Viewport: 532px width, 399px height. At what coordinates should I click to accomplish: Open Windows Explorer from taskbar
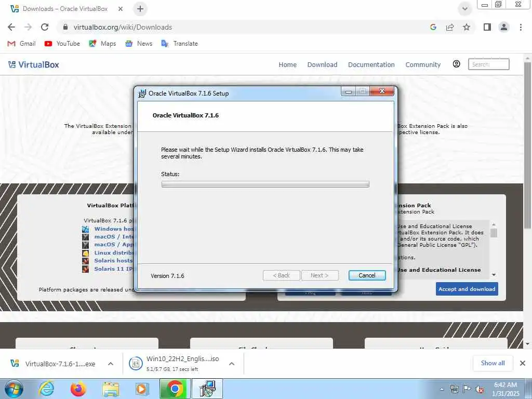pyautogui.click(x=111, y=389)
